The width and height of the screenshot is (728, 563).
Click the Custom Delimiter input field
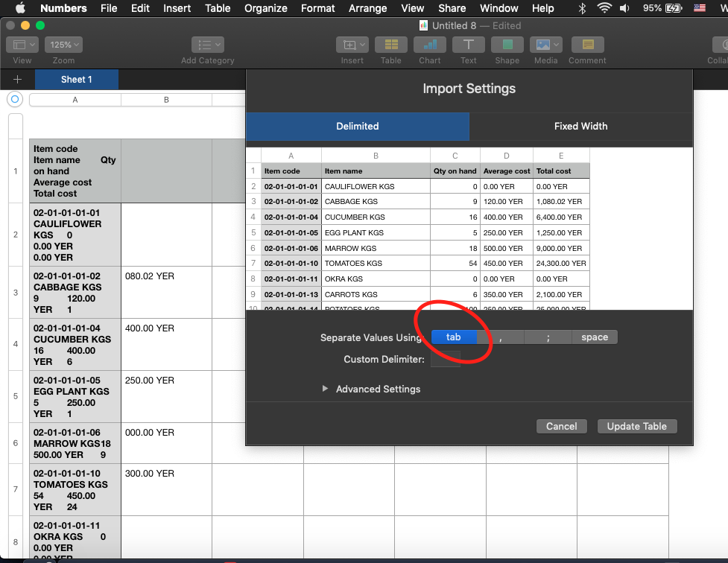(x=446, y=359)
